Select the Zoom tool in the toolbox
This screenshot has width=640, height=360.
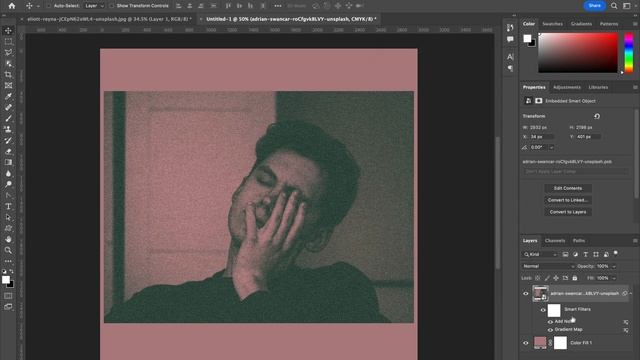click(x=8, y=250)
